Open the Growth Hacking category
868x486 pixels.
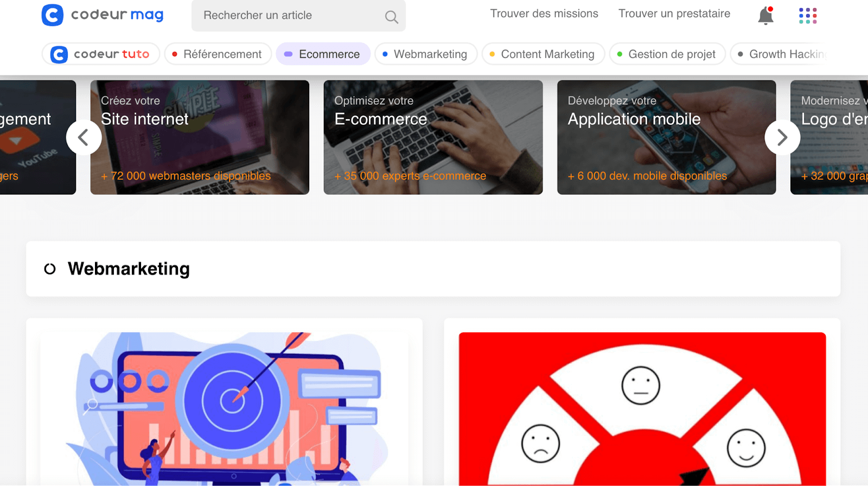(x=781, y=54)
